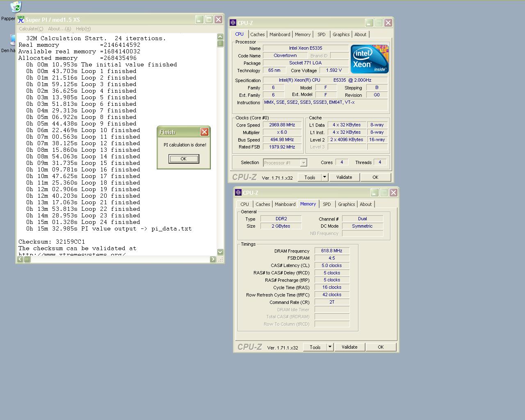Expand the Processor #1 selection dropdown

(304, 163)
